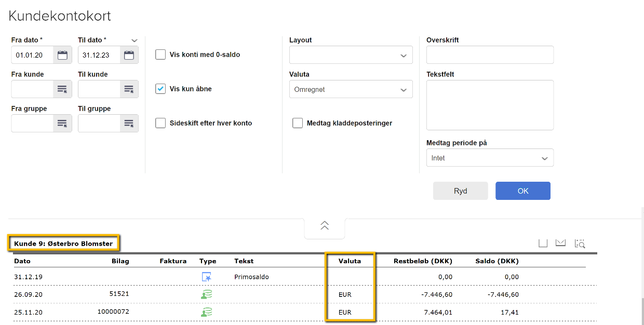Viewport: 644px width, 325px height.
Task: Click the blue OK button
Action: pos(522,191)
